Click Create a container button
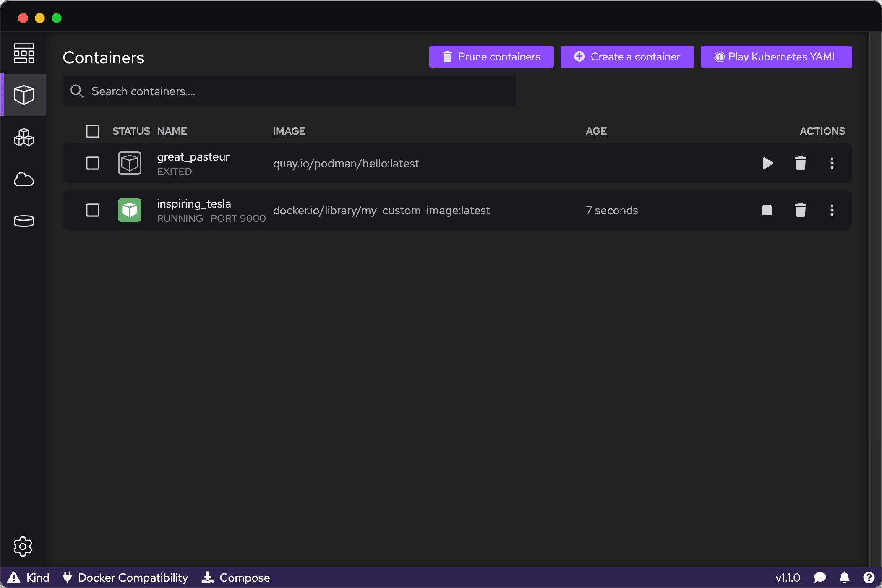The image size is (882, 588). pos(627,57)
